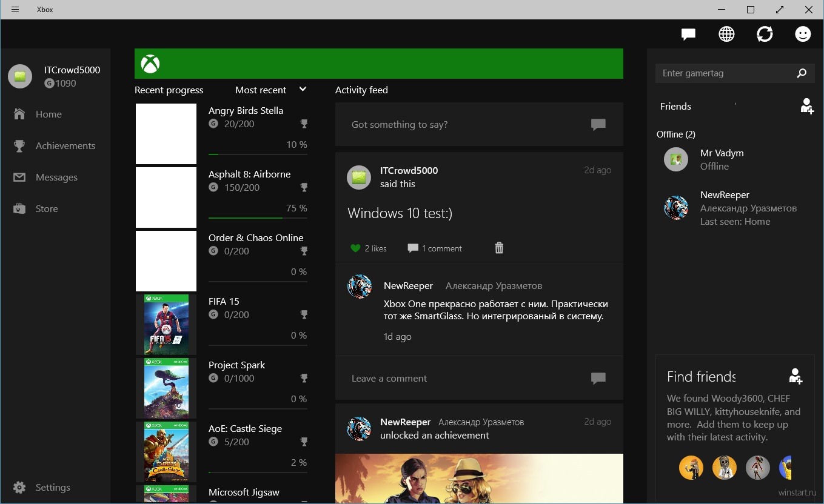Viewport: 824px width, 504px height.
Task: Click the Xbox logo in green banner
Action: (150, 64)
